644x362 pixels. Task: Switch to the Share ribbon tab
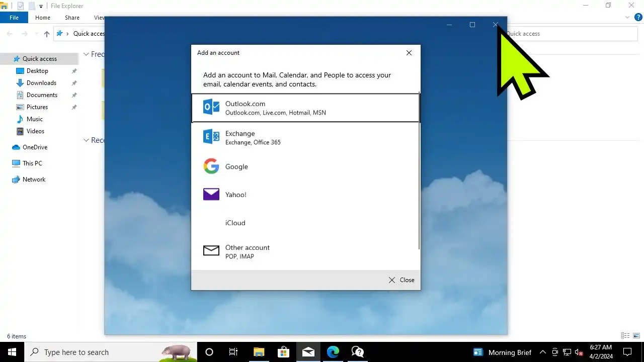[72, 18]
